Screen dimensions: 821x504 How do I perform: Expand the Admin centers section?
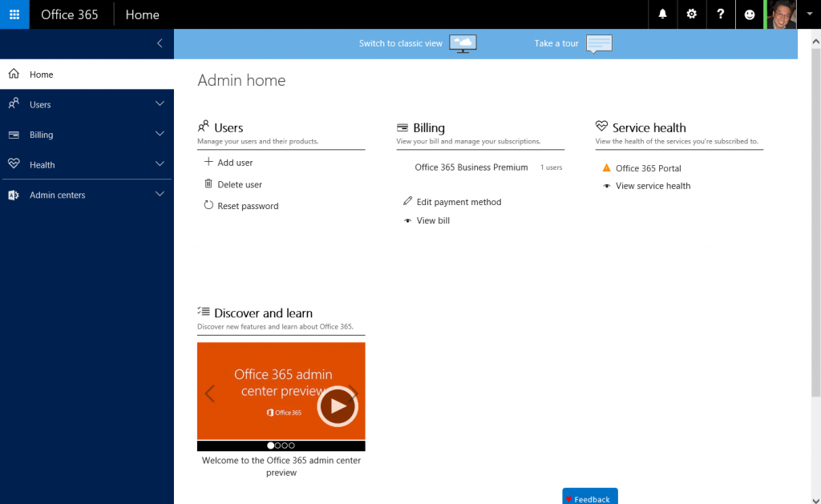tap(160, 194)
